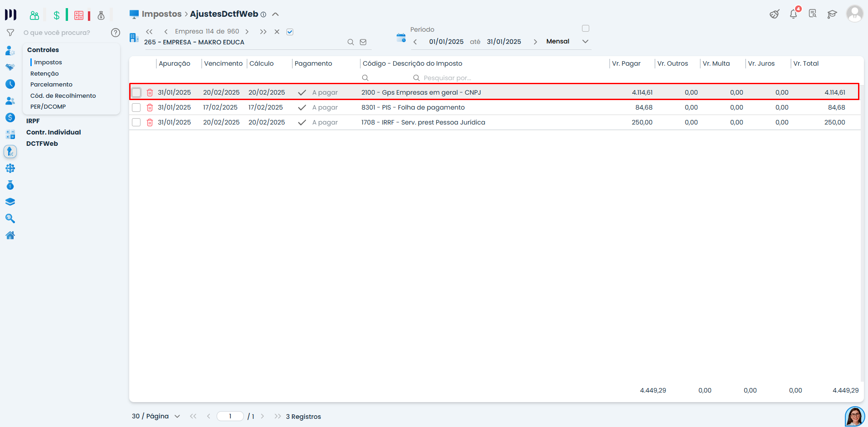Check the box for 1708 IRRF row
The width and height of the screenshot is (868, 427).
click(x=136, y=122)
